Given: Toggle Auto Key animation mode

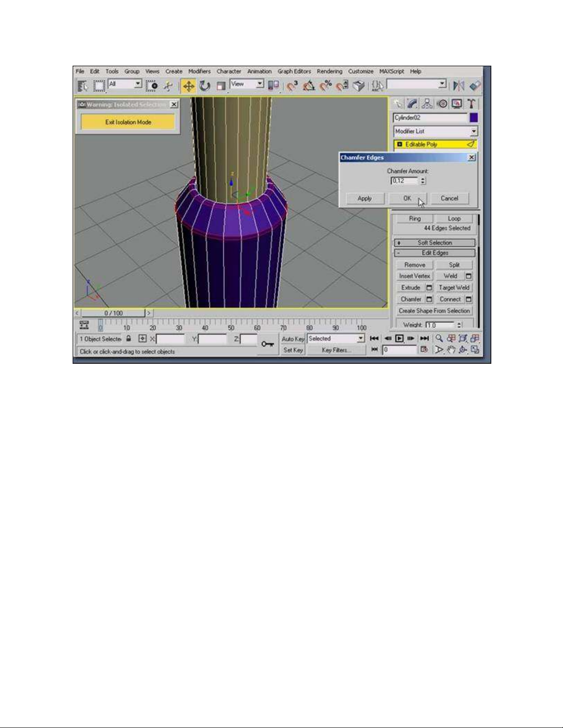Looking at the screenshot, I should click(293, 339).
